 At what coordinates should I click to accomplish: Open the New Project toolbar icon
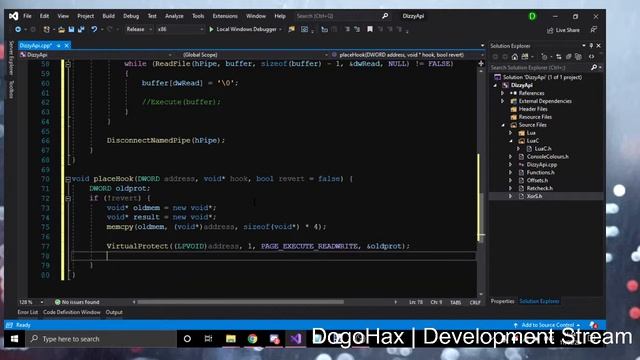click(47, 29)
